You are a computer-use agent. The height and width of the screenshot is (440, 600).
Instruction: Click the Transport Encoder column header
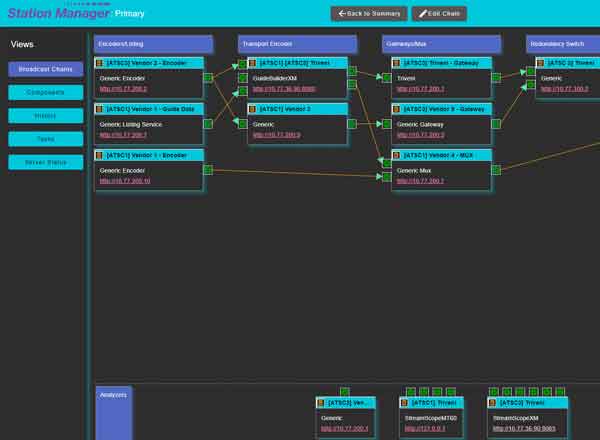point(297,44)
